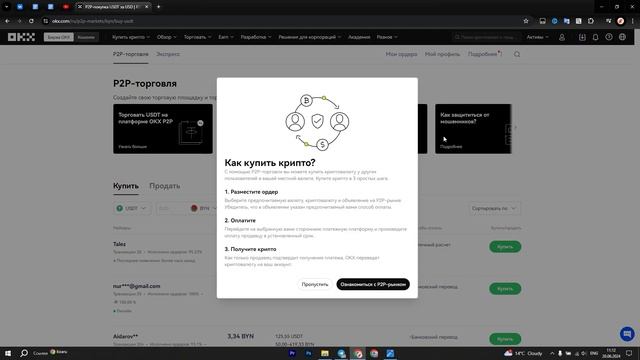Open the Windows notification center icon
Screen dimensions: 640x360
[629, 353]
